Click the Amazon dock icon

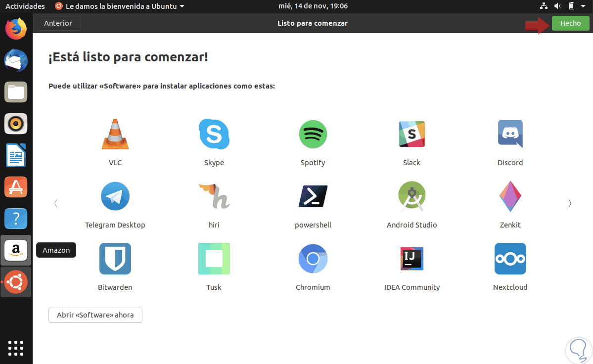15,250
